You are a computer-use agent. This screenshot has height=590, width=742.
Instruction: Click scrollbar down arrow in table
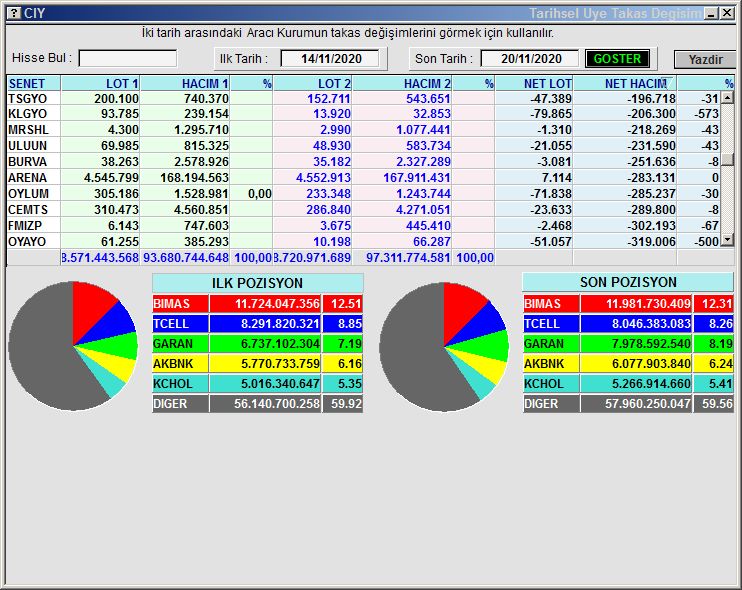pos(727,240)
